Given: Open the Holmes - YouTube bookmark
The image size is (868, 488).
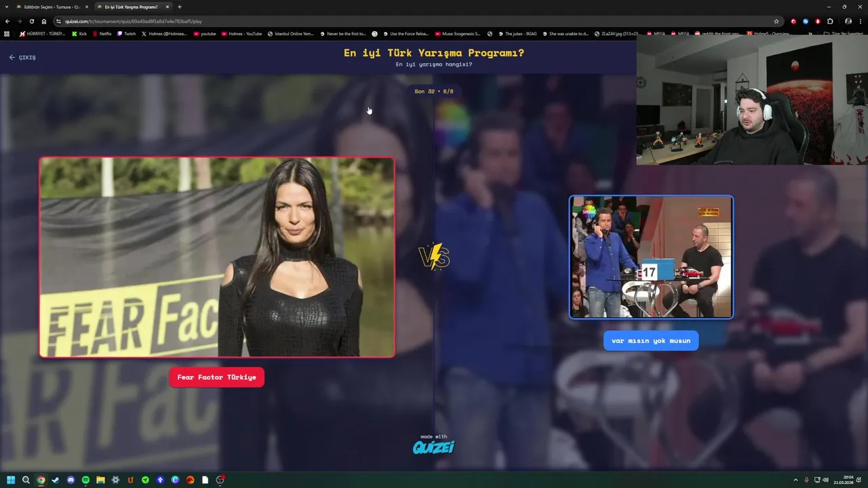Looking at the screenshot, I should pos(241,33).
